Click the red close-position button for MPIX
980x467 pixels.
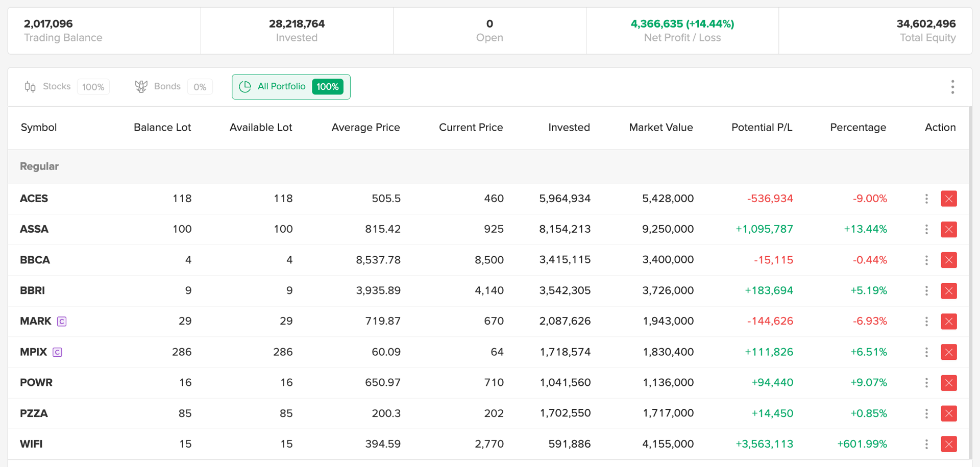pos(949,352)
